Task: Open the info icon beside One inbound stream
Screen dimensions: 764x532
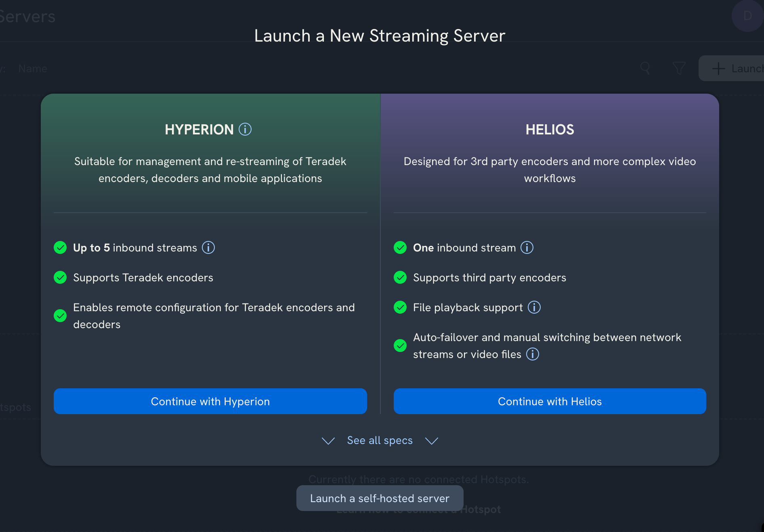Action: click(527, 247)
